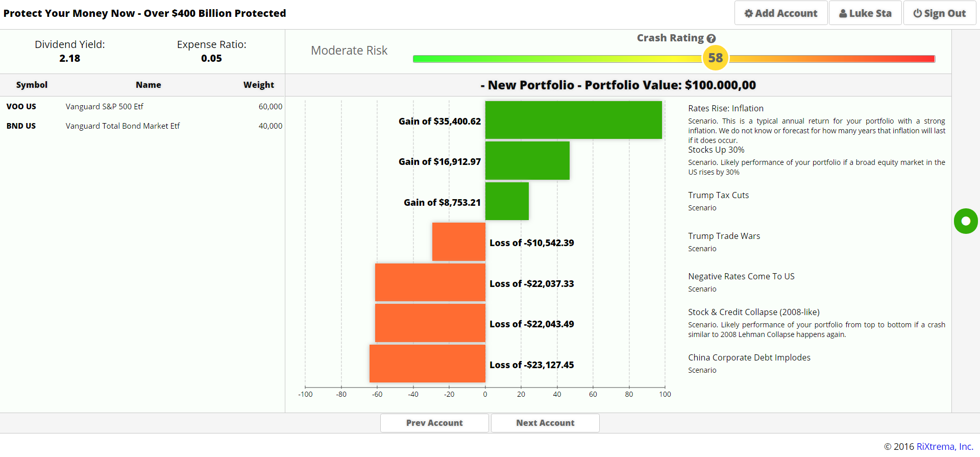
Task: Sign Out of the account
Action: tap(939, 13)
